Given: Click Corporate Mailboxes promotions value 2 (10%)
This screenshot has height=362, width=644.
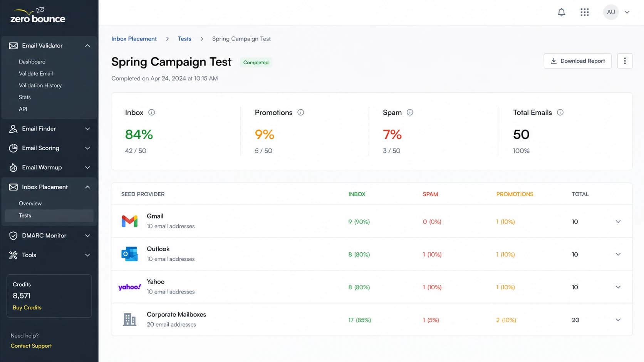Looking at the screenshot, I should (x=506, y=320).
